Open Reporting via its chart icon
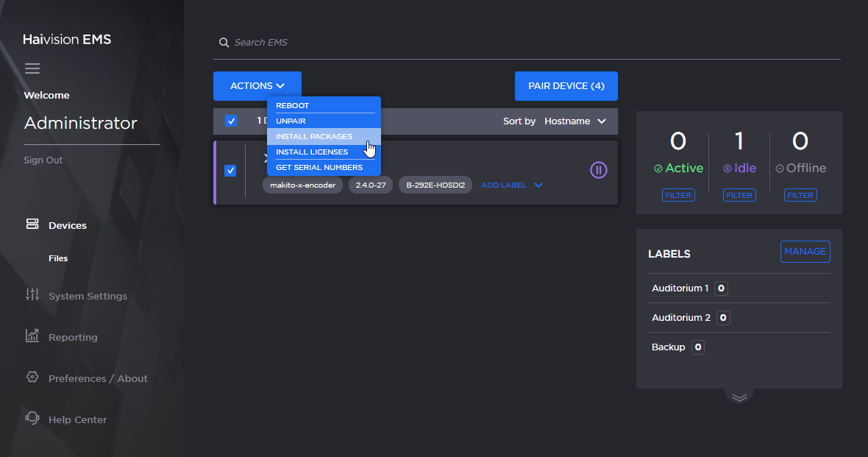 [32, 336]
